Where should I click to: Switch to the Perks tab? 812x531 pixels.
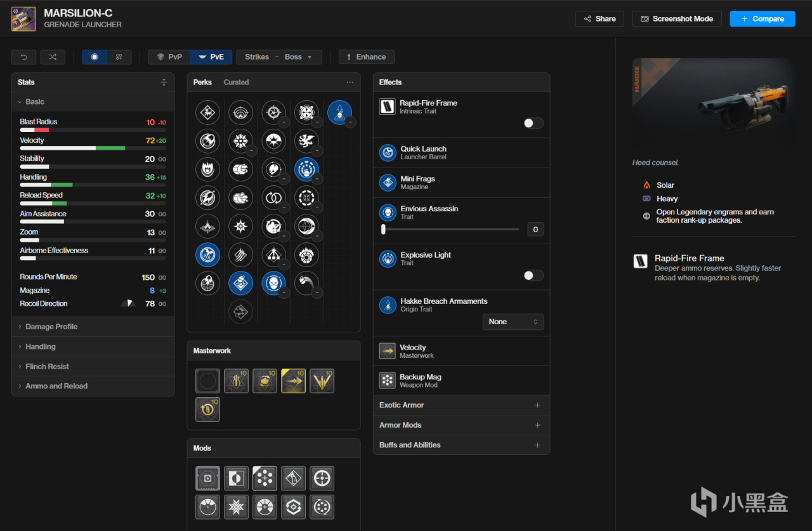click(202, 82)
